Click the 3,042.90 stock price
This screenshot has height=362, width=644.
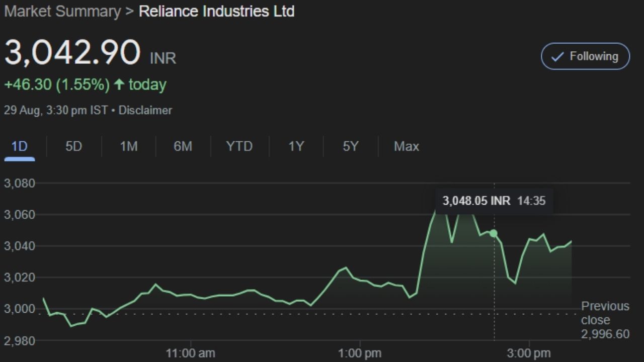pyautogui.click(x=72, y=52)
